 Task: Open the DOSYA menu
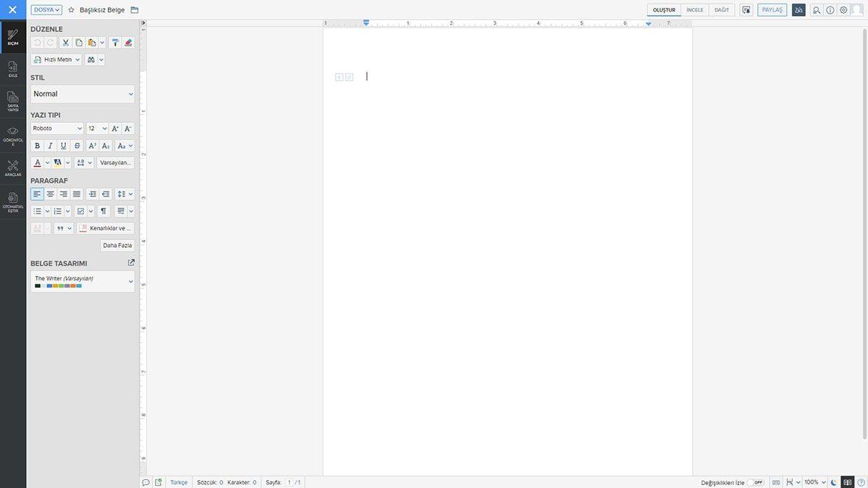pos(46,9)
